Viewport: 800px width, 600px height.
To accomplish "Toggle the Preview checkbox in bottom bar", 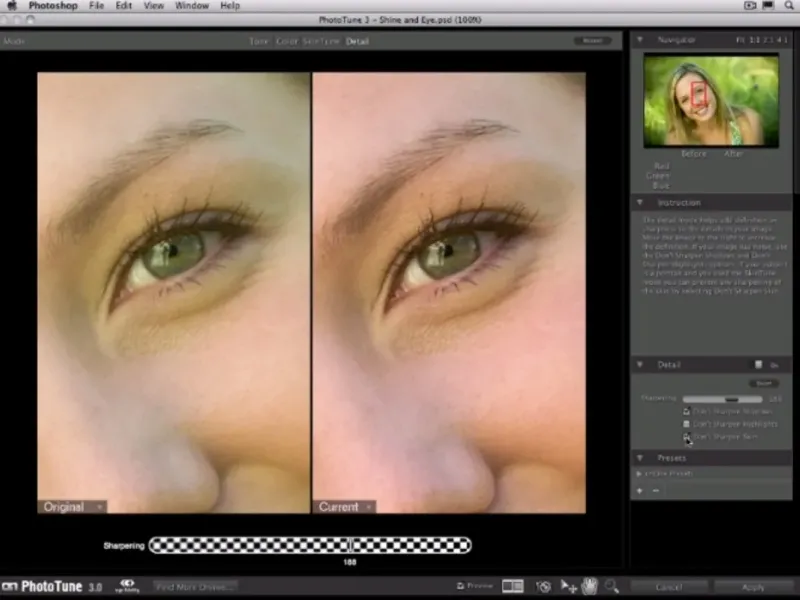I will tap(459, 587).
